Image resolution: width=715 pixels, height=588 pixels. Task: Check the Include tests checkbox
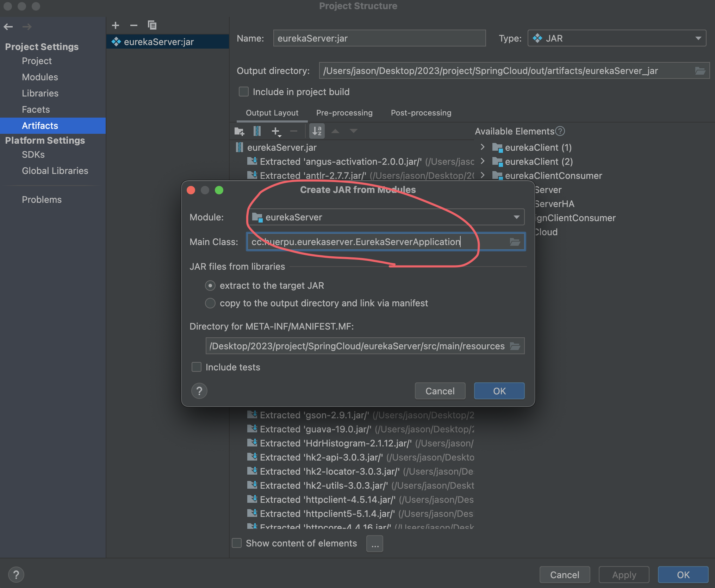point(197,367)
